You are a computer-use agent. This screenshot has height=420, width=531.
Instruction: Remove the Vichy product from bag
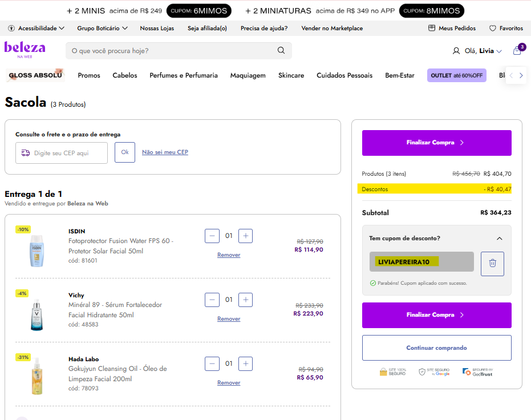click(x=229, y=319)
